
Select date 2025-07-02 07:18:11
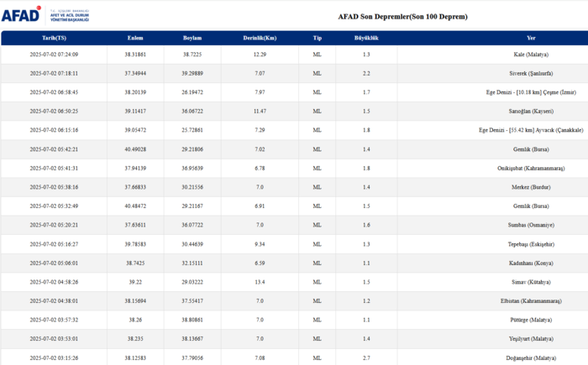[54, 74]
